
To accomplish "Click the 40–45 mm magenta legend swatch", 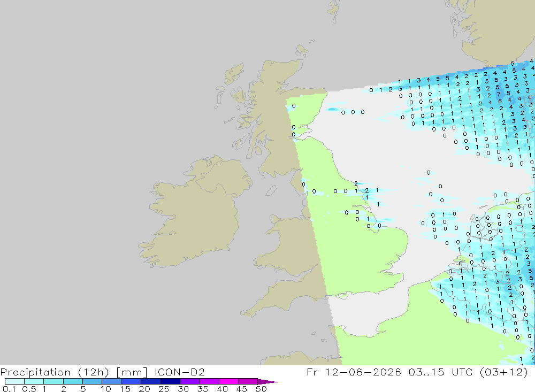I will pyautogui.click(x=228, y=381).
